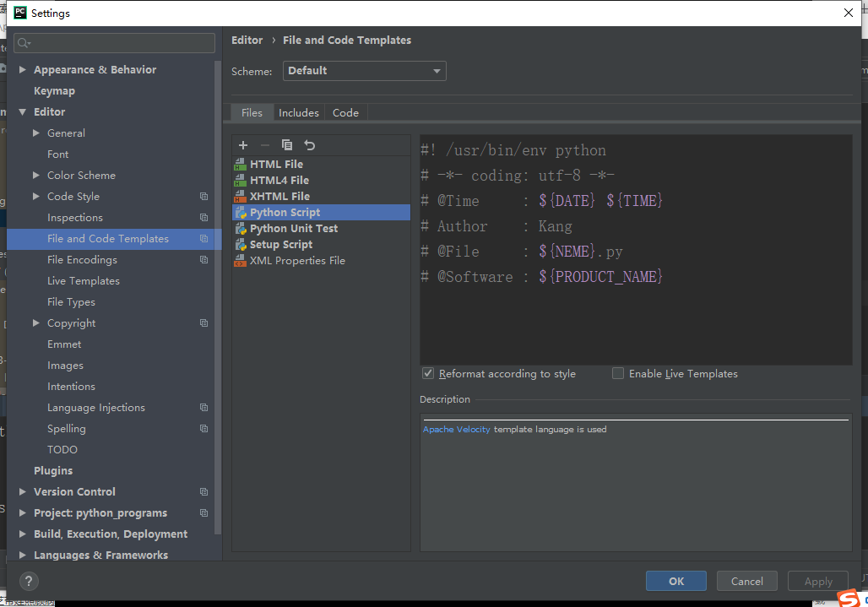
Task: Click the Setup Script file icon
Action: tap(241, 245)
